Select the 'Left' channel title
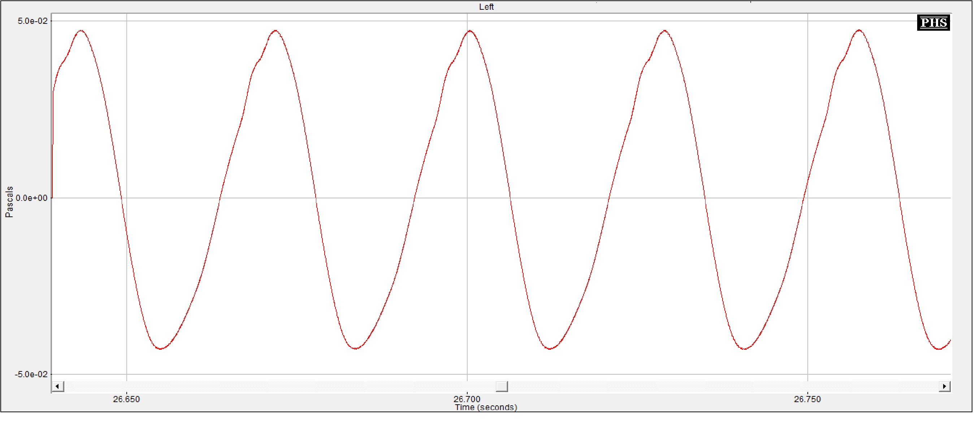The height and width of the screenshot is (422, 980). point(486,7)
